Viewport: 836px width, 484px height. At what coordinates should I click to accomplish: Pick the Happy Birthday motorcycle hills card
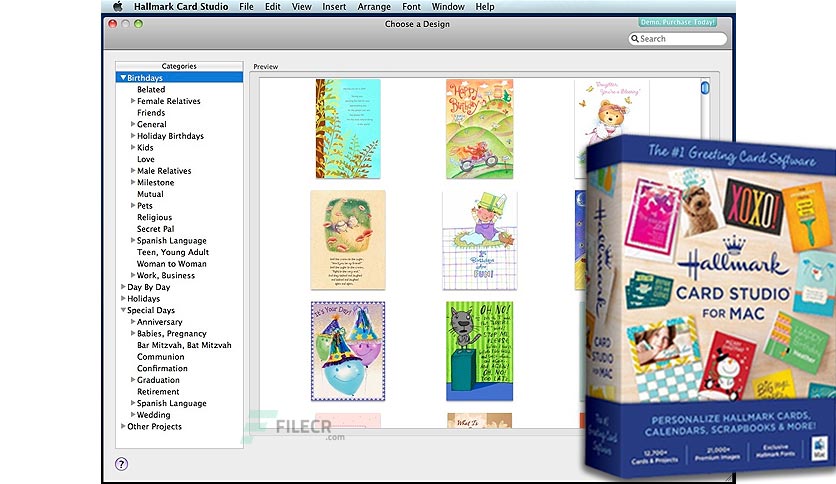(x=479, y=128)
